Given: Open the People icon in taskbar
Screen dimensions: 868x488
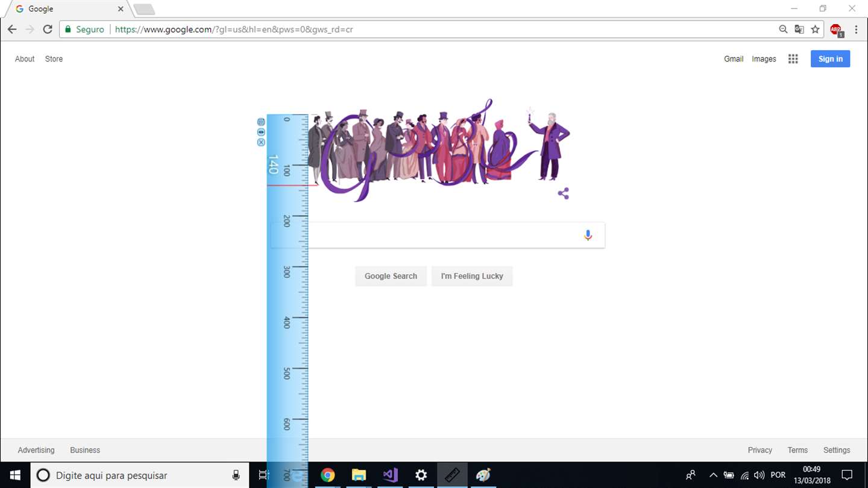Looking at the screenshot, I should tap(691, 475).
